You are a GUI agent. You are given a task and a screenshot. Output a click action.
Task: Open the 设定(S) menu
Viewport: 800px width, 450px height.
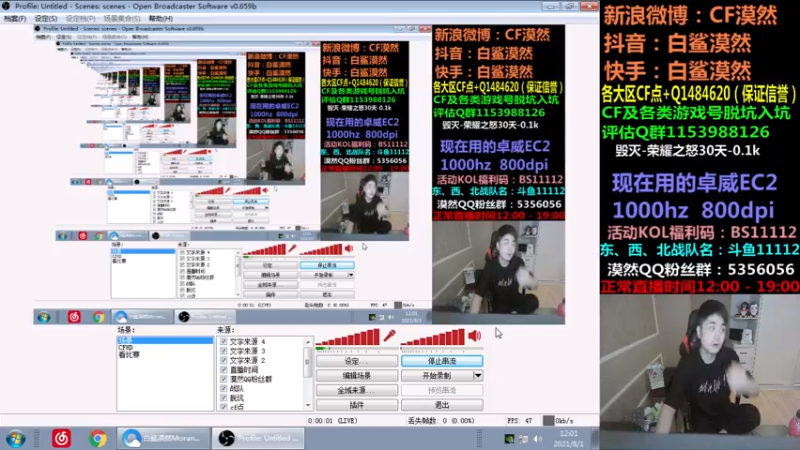(x=46, y=18)
